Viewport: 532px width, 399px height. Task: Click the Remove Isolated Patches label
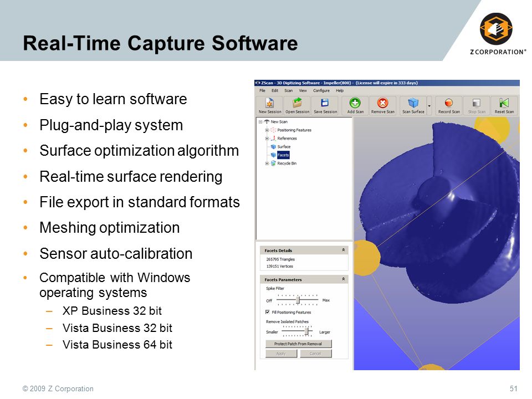click(x=288, y=321)
